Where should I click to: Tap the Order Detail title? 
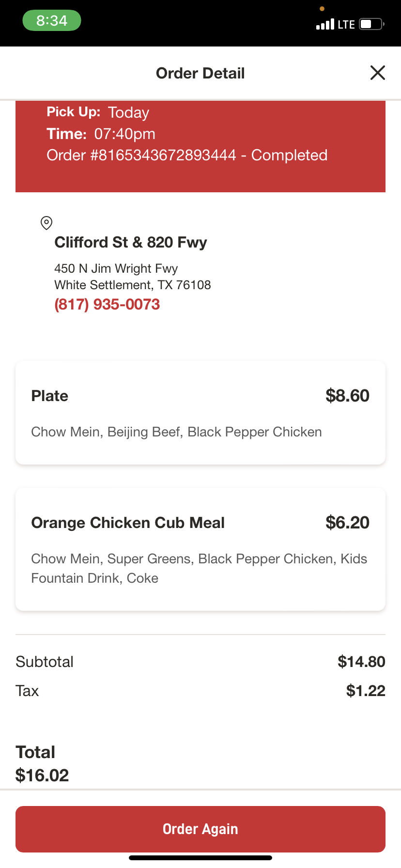point(200,73)
